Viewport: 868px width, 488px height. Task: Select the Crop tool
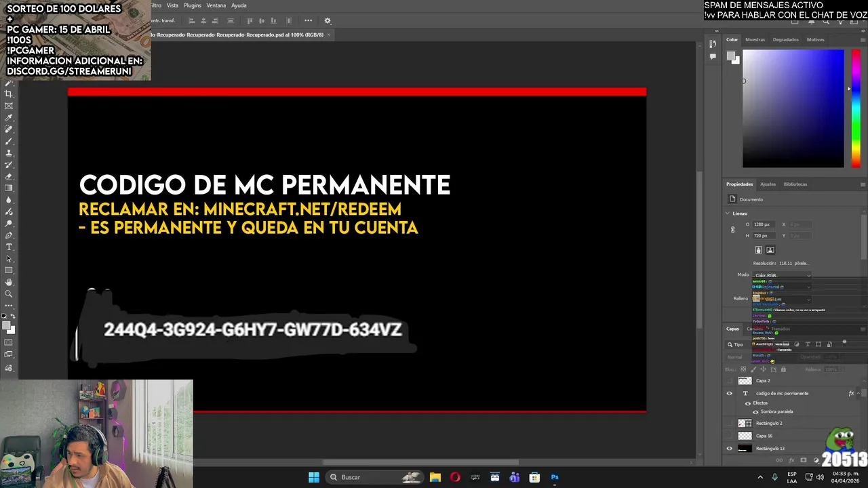point(9,94)
